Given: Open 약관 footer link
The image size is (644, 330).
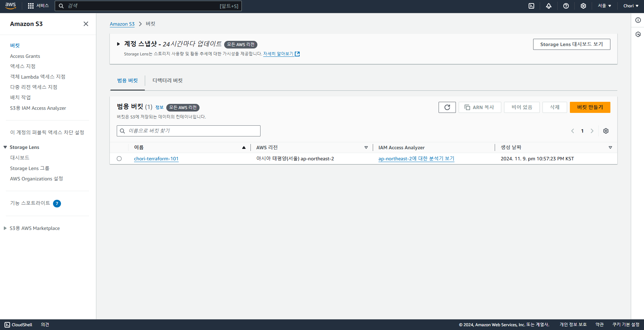Looking at the screenshot, I should (x=600, y=325).
